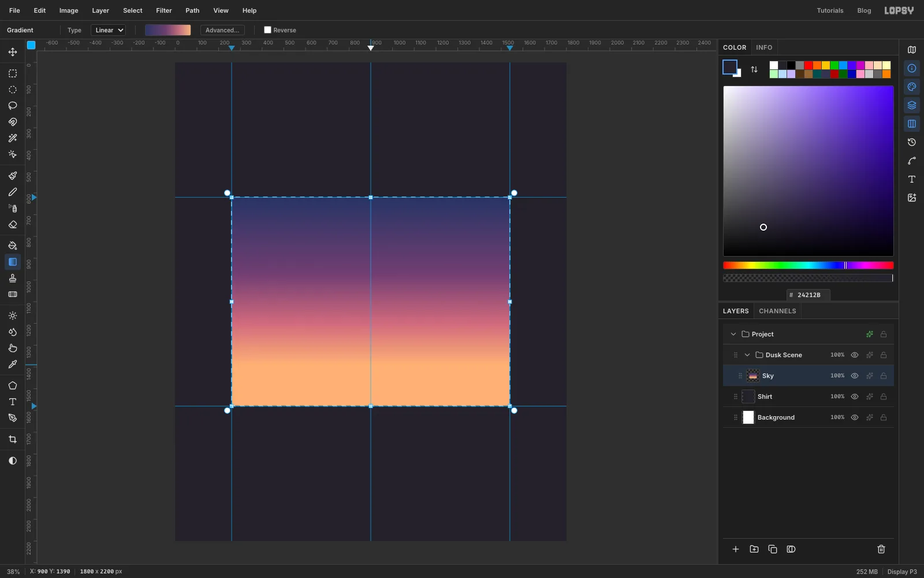924x578 pixels.
Task: Switch to the Info tab
Action: 764,47
